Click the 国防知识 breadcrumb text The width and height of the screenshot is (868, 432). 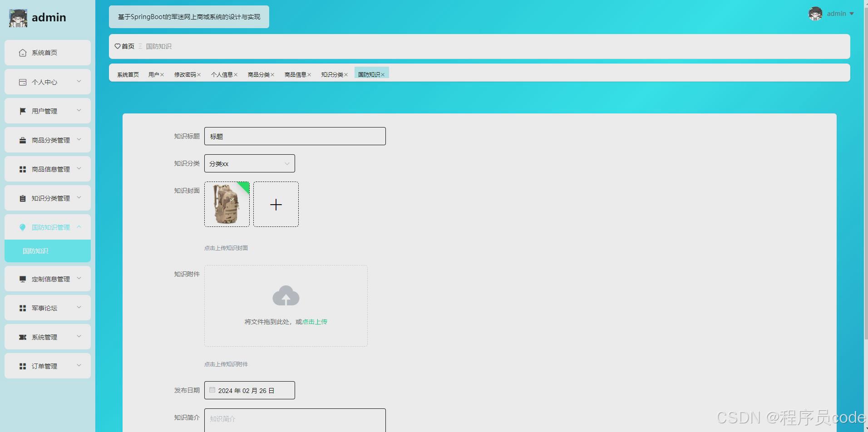tap(159, 46)
